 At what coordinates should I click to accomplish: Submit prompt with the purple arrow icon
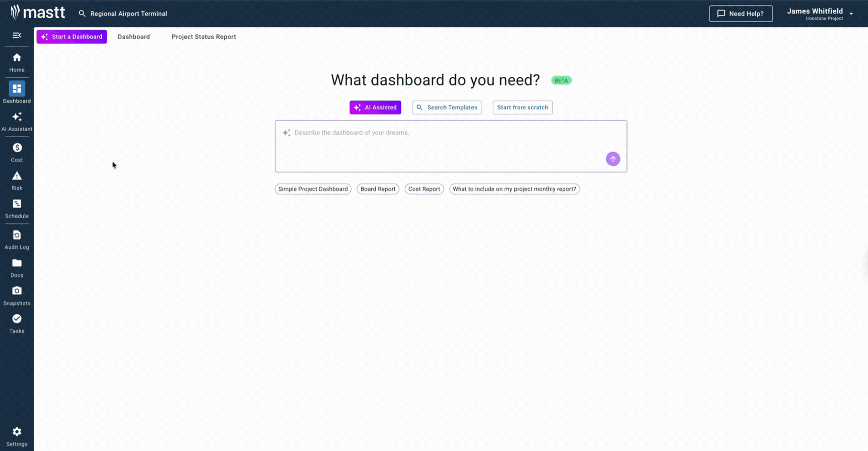(613, 159)
